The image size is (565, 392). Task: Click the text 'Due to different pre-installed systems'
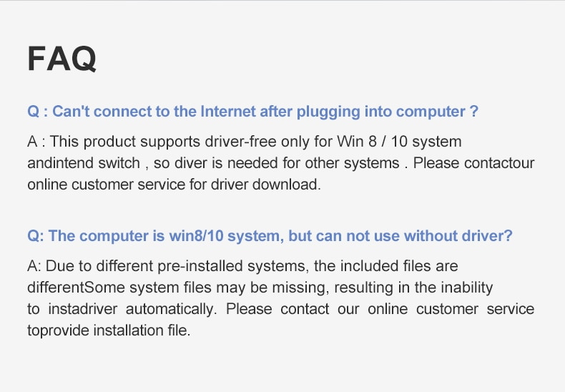(x=176, y=266)
